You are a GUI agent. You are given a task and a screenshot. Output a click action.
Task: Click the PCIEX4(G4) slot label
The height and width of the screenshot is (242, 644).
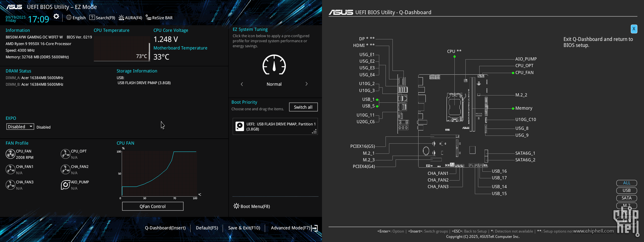pyautogui.click(x=364, y=166)
